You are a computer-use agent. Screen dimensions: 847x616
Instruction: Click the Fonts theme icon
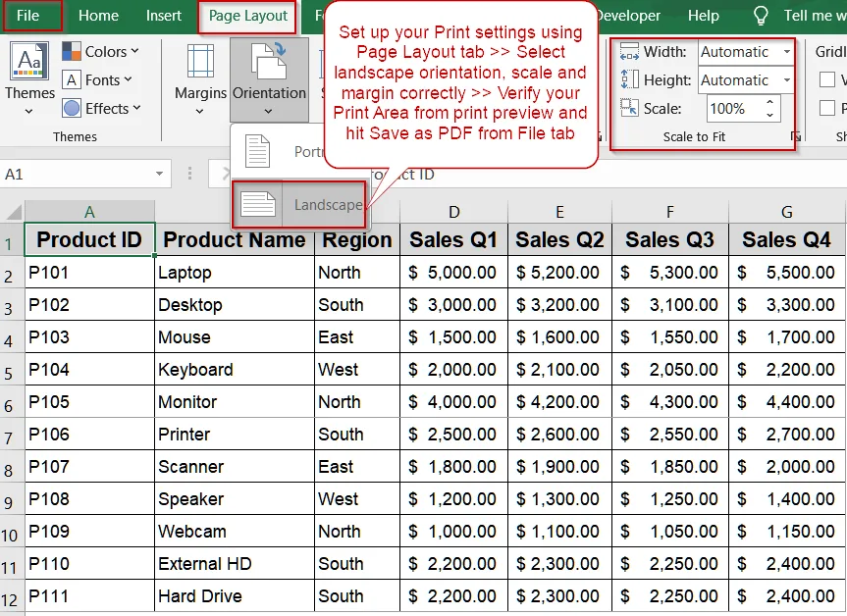[72, 79]
